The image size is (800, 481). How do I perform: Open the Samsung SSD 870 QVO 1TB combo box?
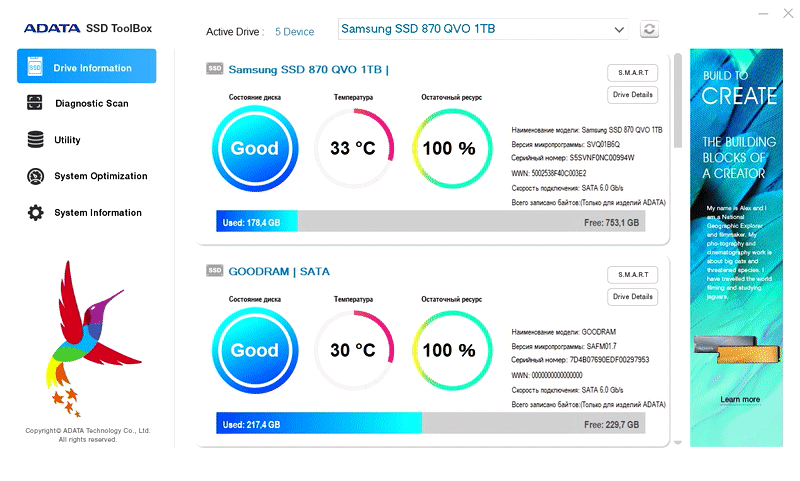483,29
